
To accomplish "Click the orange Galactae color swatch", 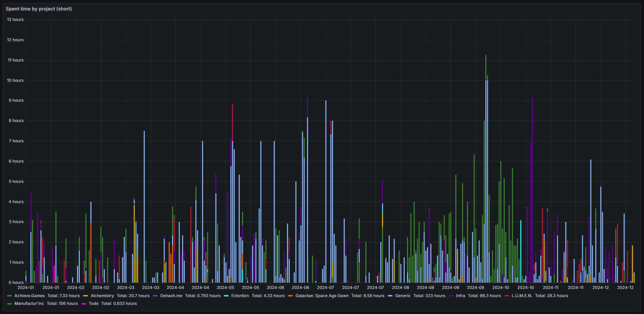I will [x=290, y=296].
